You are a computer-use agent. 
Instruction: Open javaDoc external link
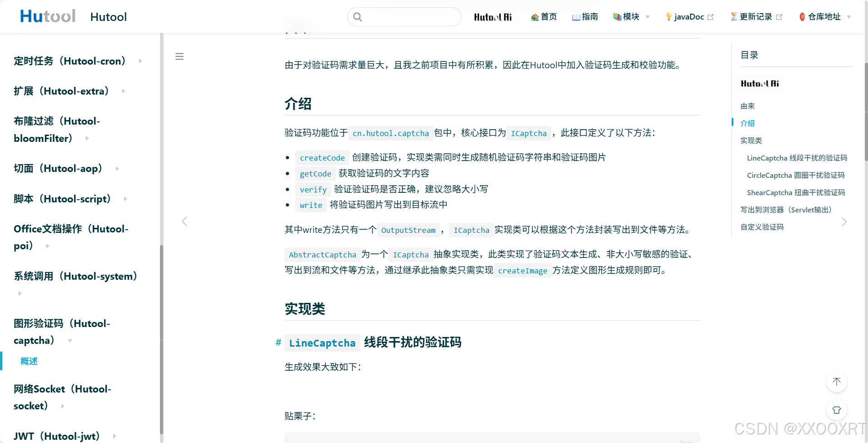[689, 17]
